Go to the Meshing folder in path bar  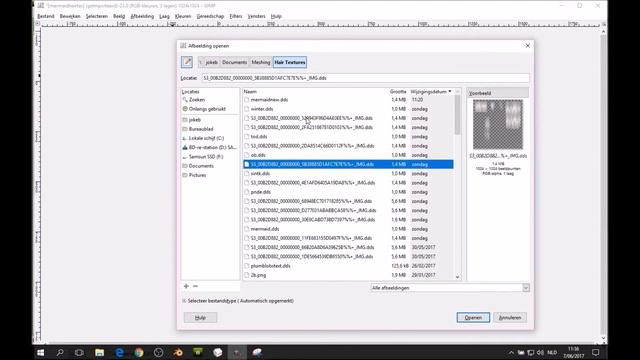point(260,62)
